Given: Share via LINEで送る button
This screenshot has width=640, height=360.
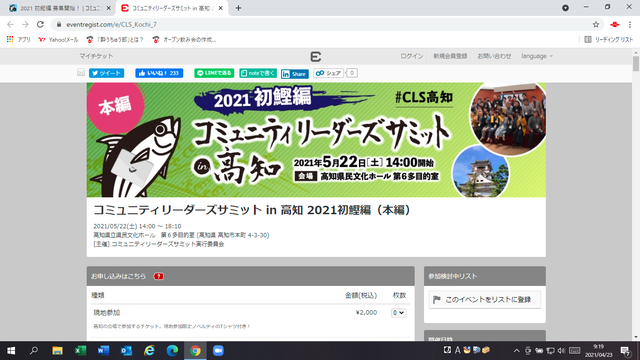Looking at the screenshot, I should click(214, 73).
